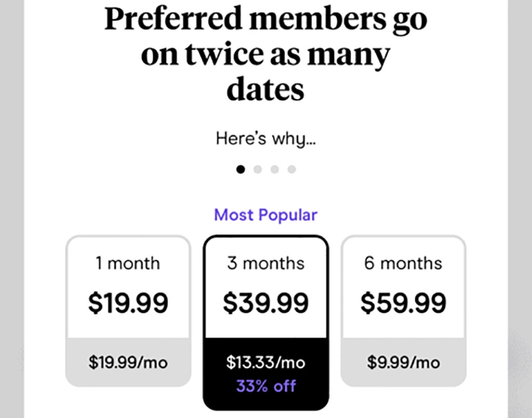Viewport: 532px width, 418px height.
Task: Click the third carousel dot
Action: point(275,169)
